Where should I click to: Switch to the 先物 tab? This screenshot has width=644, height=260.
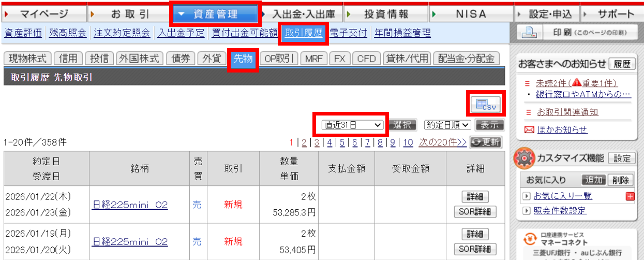pyautogui.click(x=243, y=58)
